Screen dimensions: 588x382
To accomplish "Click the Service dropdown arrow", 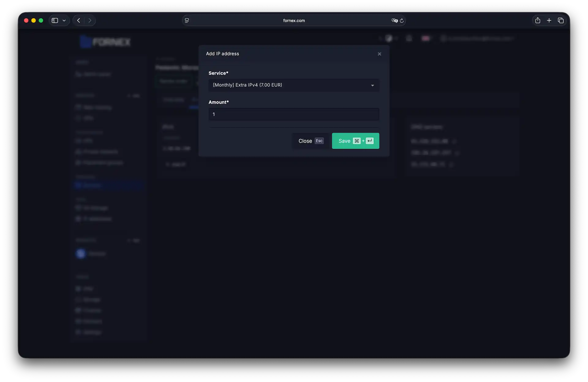I will 372,85.
